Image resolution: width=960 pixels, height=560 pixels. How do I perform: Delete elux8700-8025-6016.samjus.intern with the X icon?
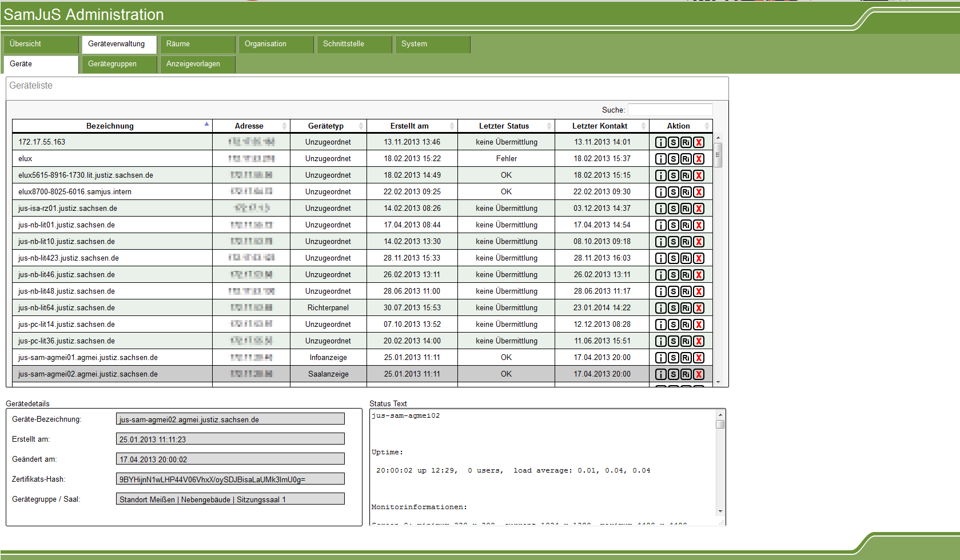[x=699, y=192]
